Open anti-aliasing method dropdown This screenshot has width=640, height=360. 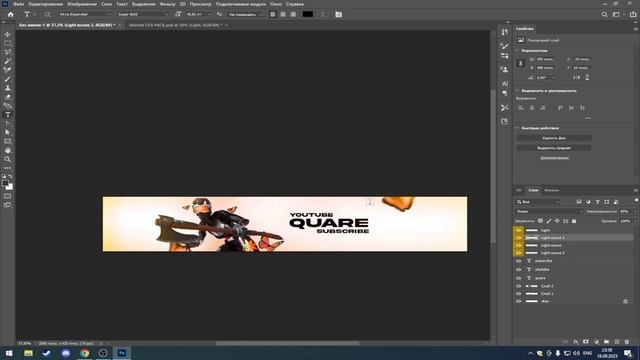(245, 14)
